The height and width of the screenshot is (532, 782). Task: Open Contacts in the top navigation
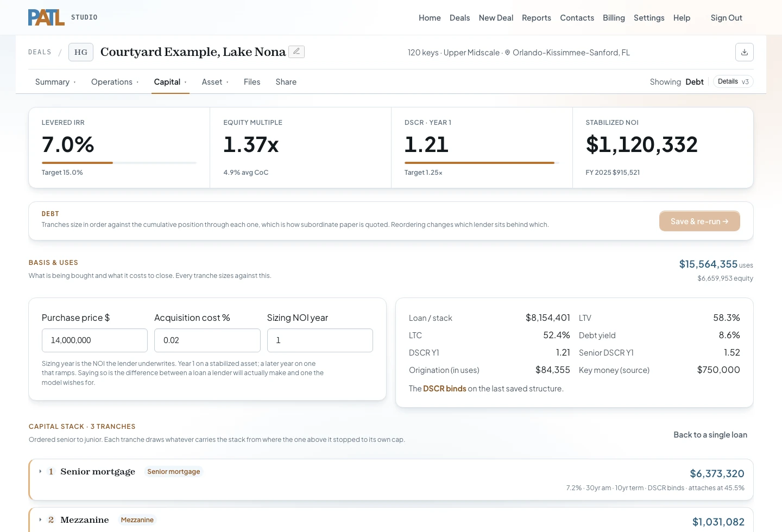[577, 18]
